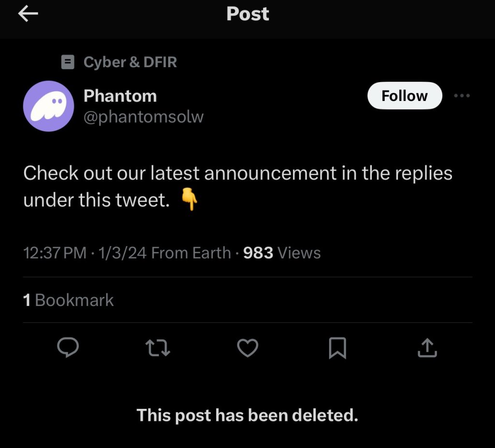The height and width of the screenshot is (448, 495).
Task: Like the post with the heart icon
Action: (247, 347)
